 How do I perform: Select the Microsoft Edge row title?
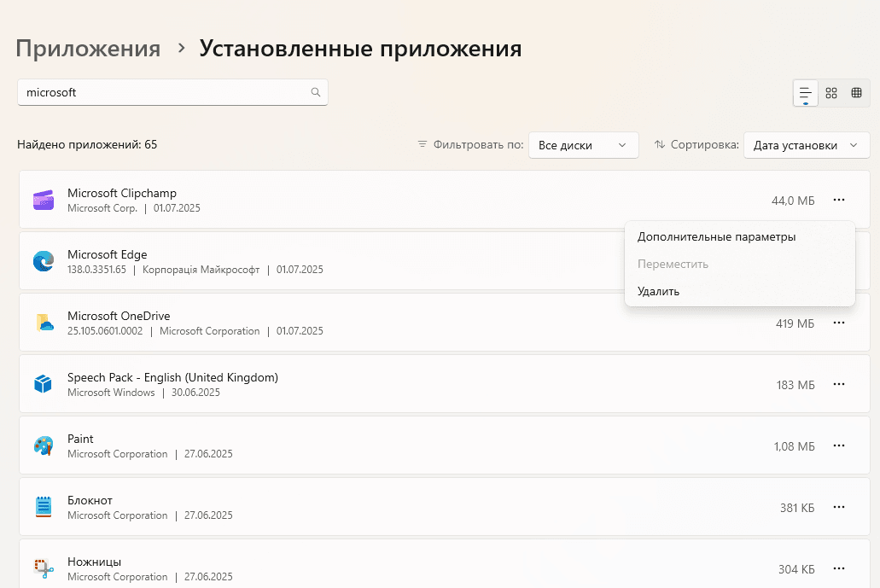(108, 254)
